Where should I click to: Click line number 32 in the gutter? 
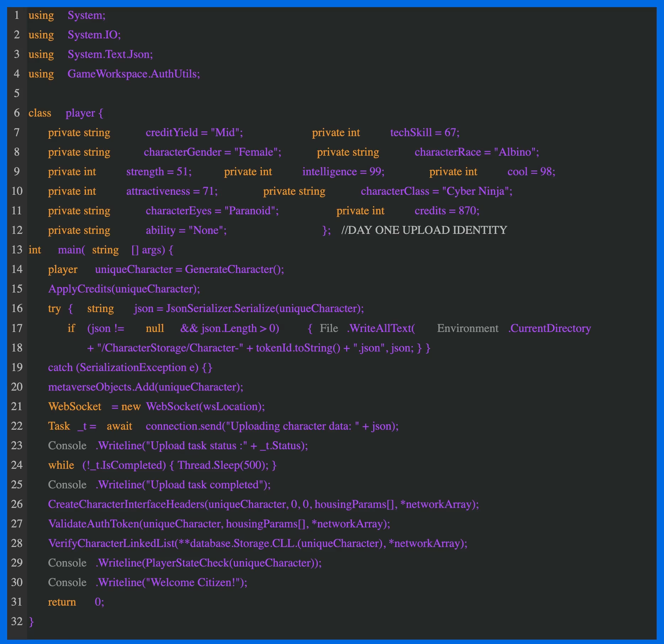tap(17, 621)
